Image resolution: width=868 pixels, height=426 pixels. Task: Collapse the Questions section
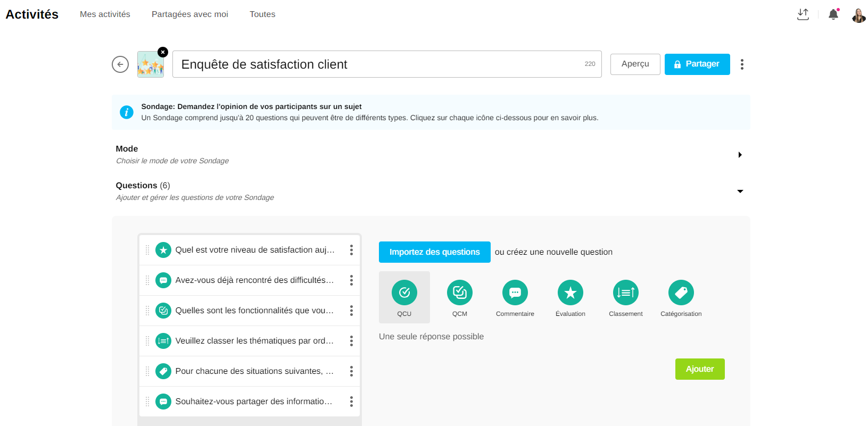740,191
